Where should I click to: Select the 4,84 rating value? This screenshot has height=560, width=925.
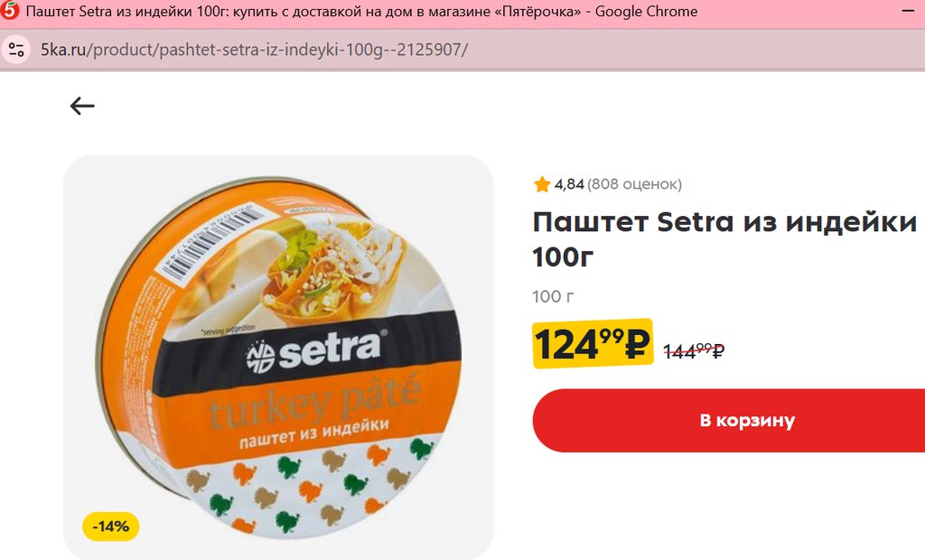569,184
